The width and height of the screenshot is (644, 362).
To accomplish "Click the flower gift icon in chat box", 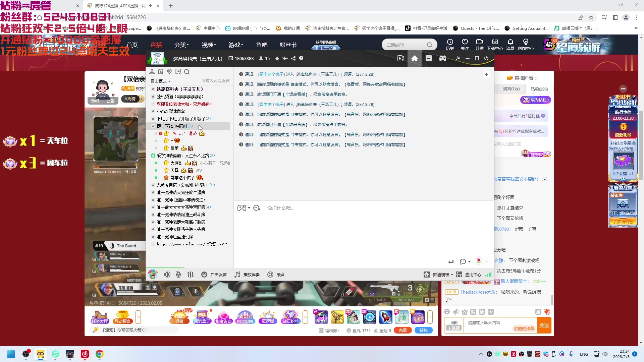I will click(479, 261).
